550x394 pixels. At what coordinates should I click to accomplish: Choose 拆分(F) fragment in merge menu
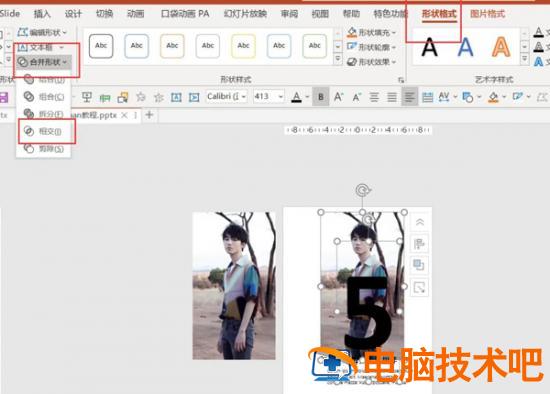(x=44, y=114)
